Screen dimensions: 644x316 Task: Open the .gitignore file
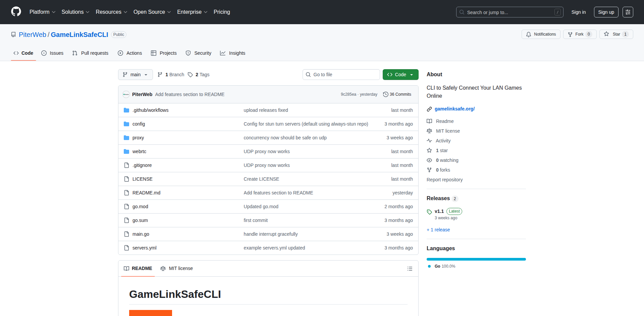[x=142, y=165]
